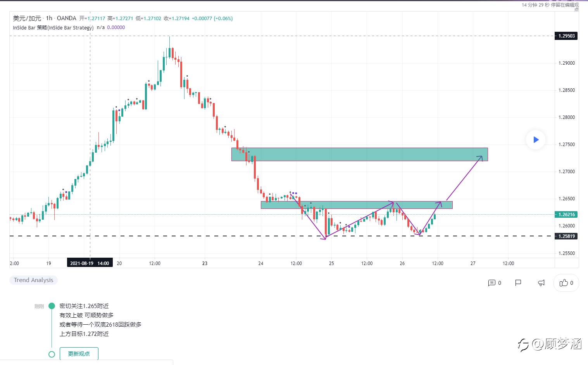Click the 2021-08-19 14:00 date label
The image size is (588, 365).
[90, 263]
